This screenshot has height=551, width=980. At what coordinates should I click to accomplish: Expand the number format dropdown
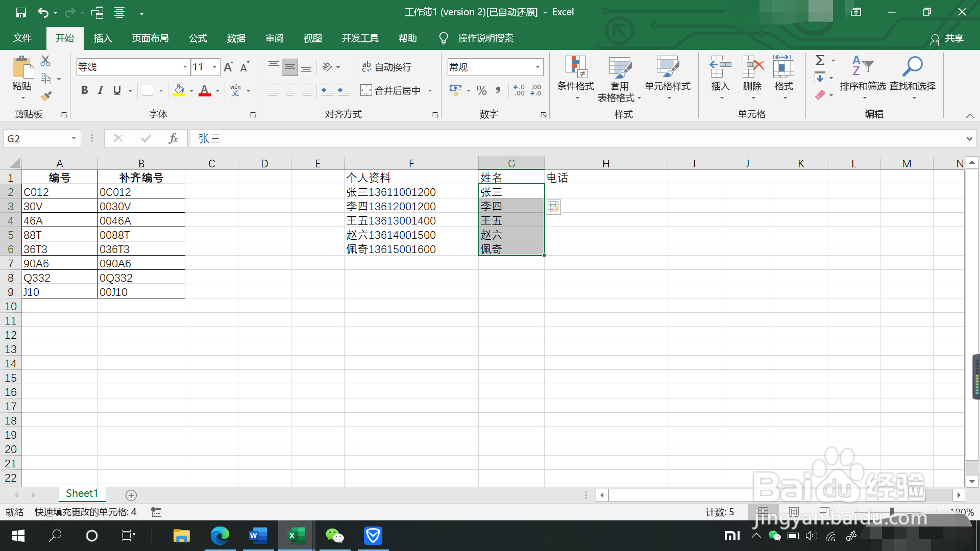pyautogui.click(x=537, y=67)
